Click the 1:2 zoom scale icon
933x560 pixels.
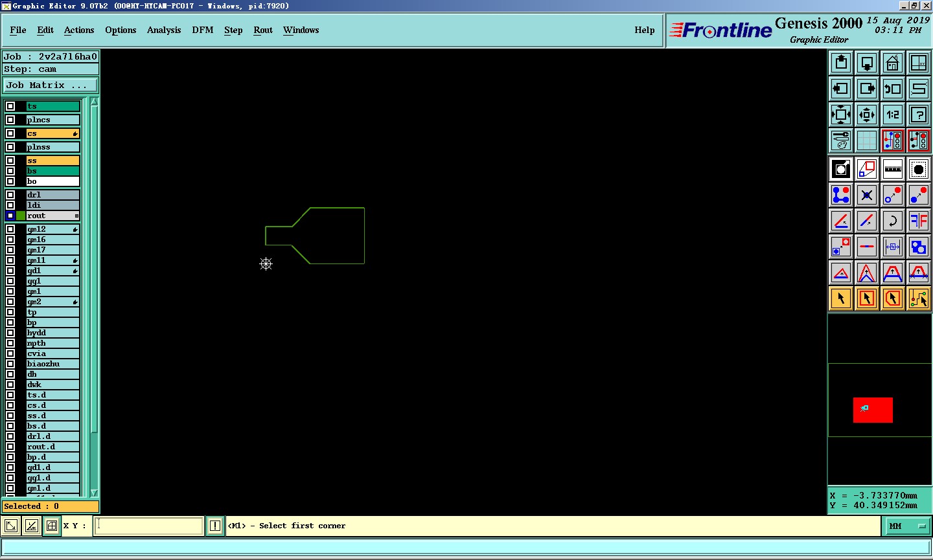tap(893, 115)
